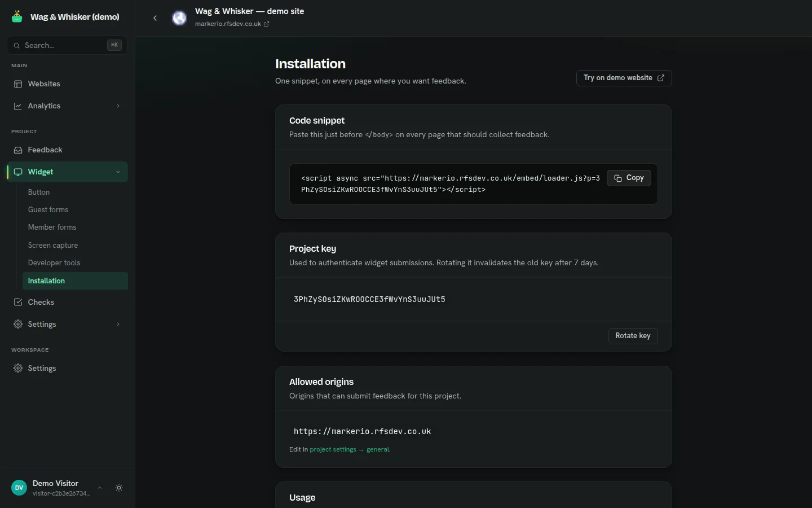Click the Search field in the sidebar
The image size is (812, 508).
(x=67, y=45)
